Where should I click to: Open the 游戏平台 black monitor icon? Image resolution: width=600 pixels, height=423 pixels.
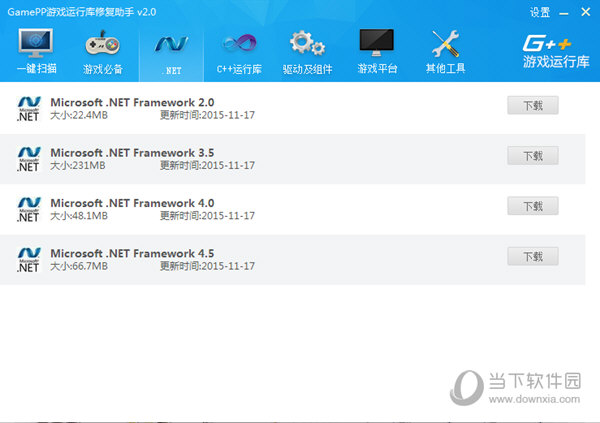tap(377, 43)
